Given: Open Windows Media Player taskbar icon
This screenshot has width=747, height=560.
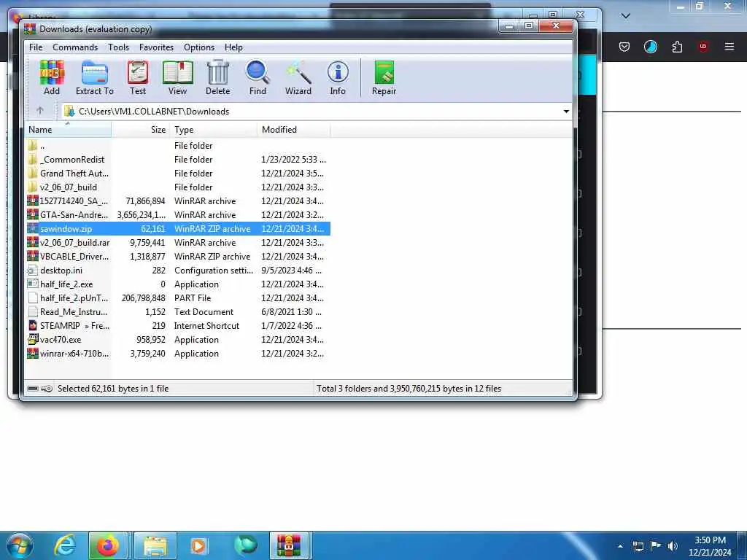Looking at the screenshot, I should pos(198,545).
